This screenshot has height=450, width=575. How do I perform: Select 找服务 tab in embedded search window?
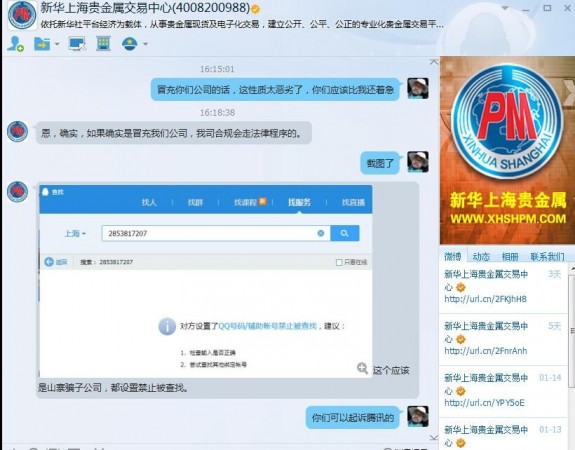[x=299, y=202]
